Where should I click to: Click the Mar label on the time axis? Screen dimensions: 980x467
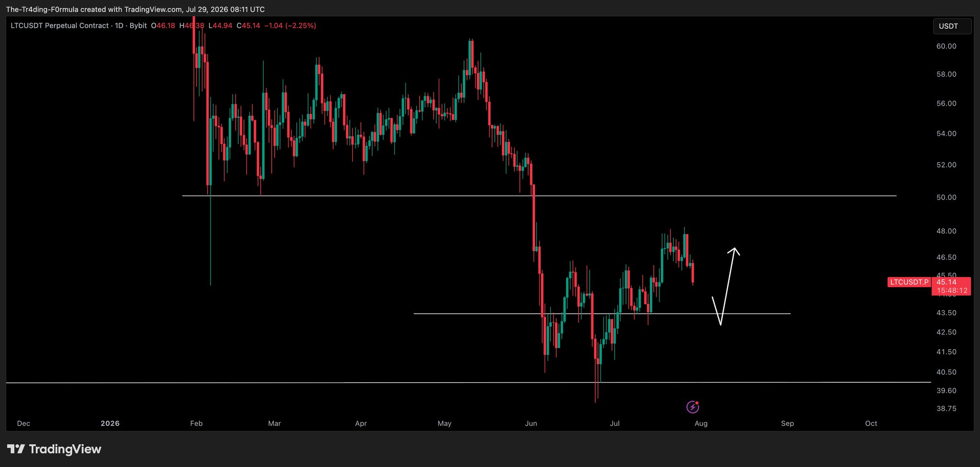click(x=275, y=423)
